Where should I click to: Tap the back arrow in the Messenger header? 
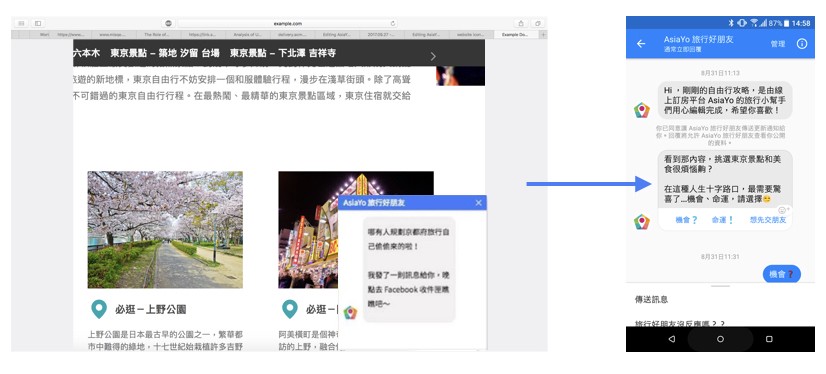click(641, 44)
